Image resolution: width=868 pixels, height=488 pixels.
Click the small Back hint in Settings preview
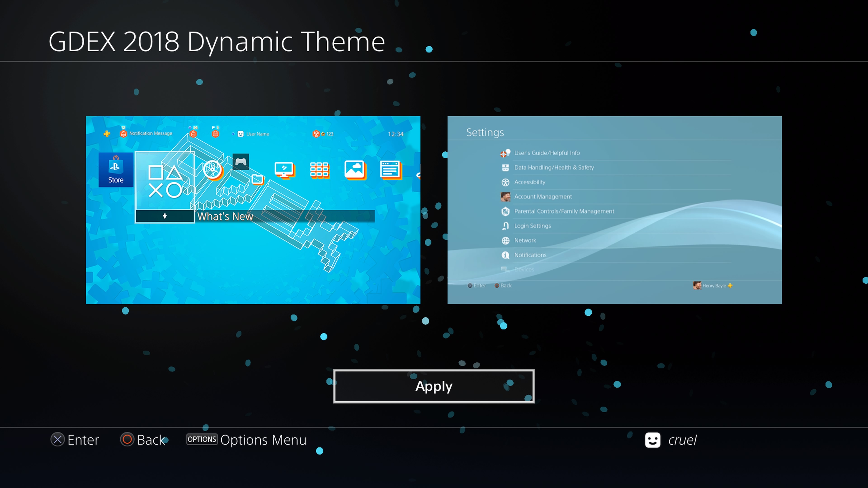click(x=506, y=286)
